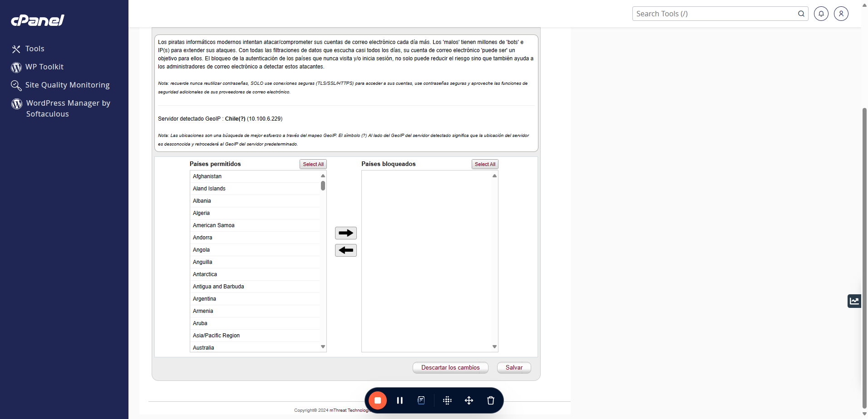Click the cPanel logo
Viewport: 868px width, 419px height.
(38, 20)
